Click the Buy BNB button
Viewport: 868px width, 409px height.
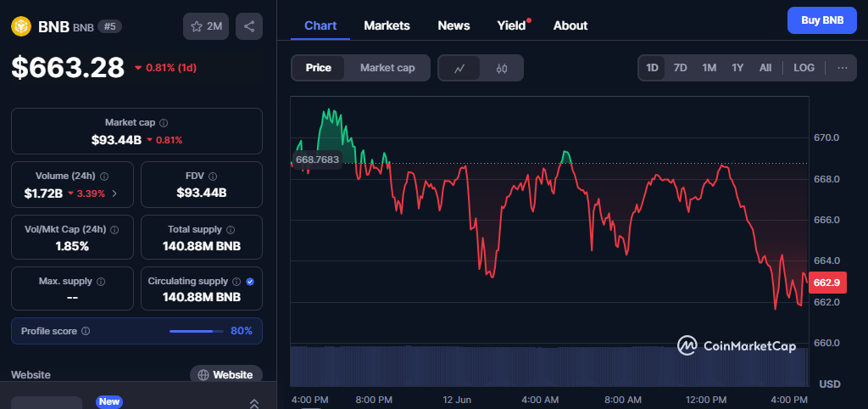tap(822, 20)
